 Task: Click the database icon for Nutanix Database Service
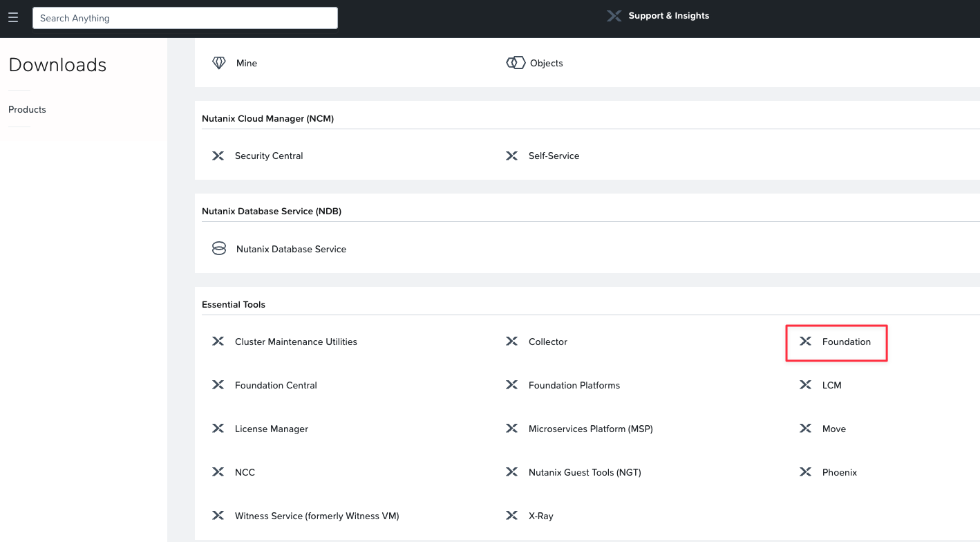219,249
